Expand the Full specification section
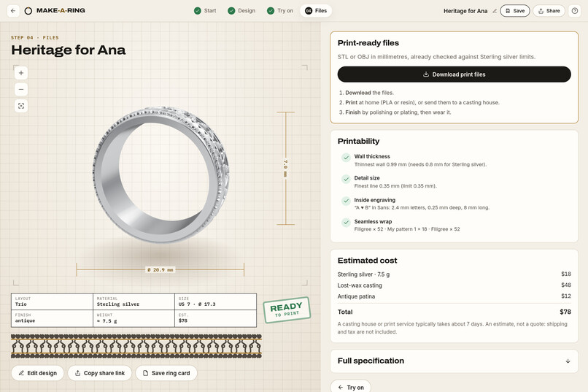This screenshot has width=588, height=392. [x=454, y=361]
